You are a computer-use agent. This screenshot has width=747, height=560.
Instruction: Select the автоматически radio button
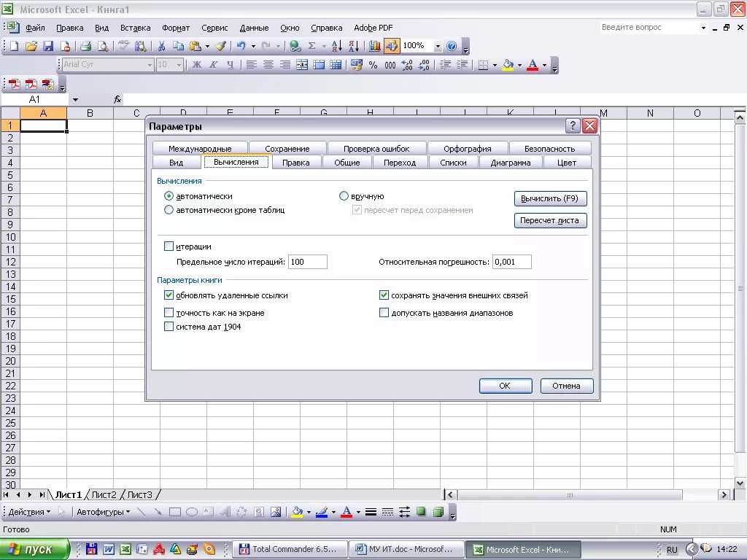(x=169, y=196)
